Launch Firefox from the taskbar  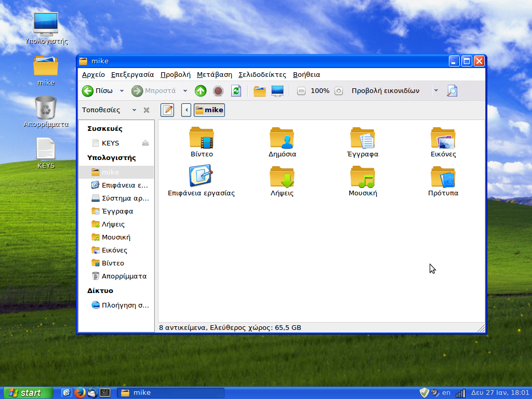tap(79, 393)
